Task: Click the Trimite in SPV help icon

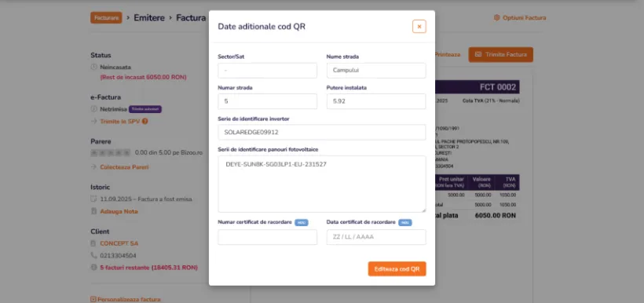Action: click(x=145, y=122)
